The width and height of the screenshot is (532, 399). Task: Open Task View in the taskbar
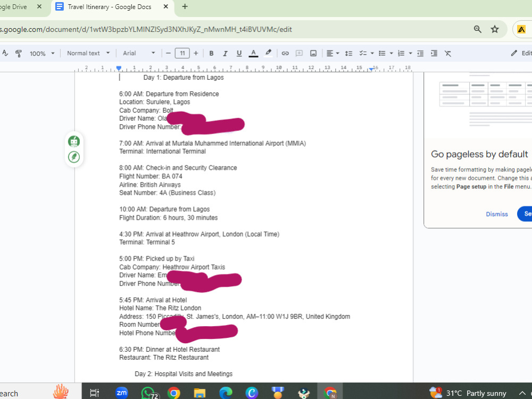94,393
